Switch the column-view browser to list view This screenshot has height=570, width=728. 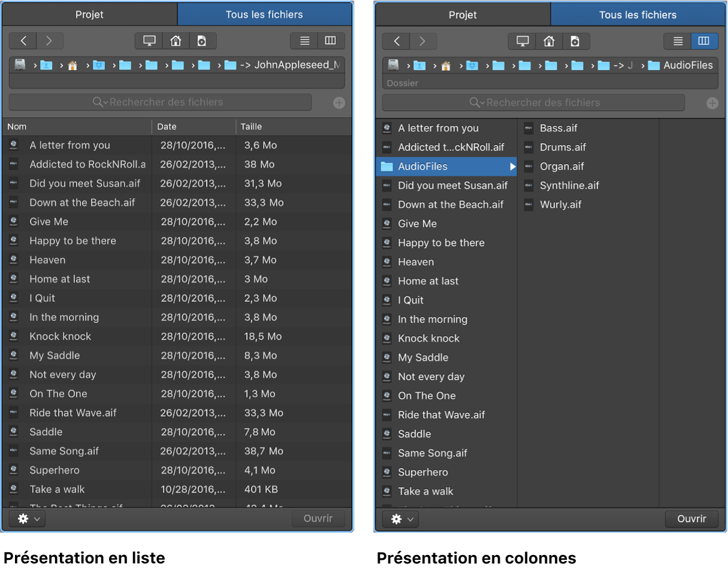[678, 41]
